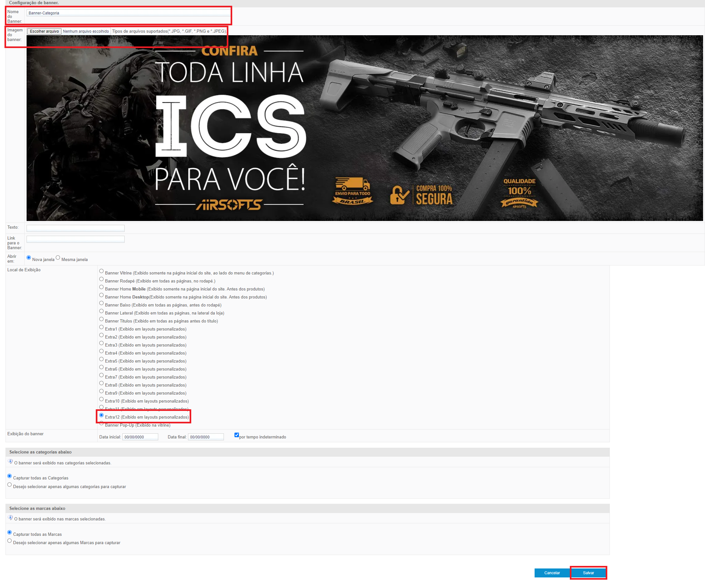
Task: Choose to select only some categorias
Action: [9, 485]
